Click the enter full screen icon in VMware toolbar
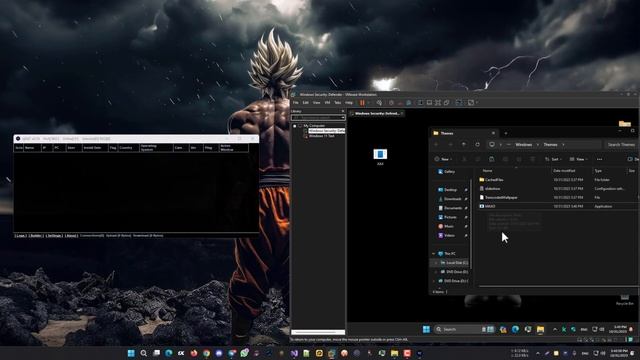The image size is (640, 360). pos(438,103)
